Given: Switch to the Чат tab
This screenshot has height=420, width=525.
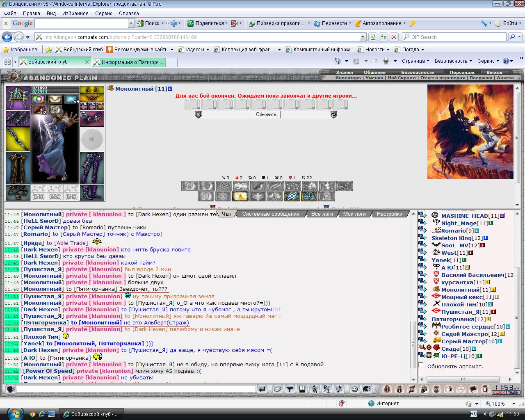Looking at the screenshot, I should (x=226, y=214).
